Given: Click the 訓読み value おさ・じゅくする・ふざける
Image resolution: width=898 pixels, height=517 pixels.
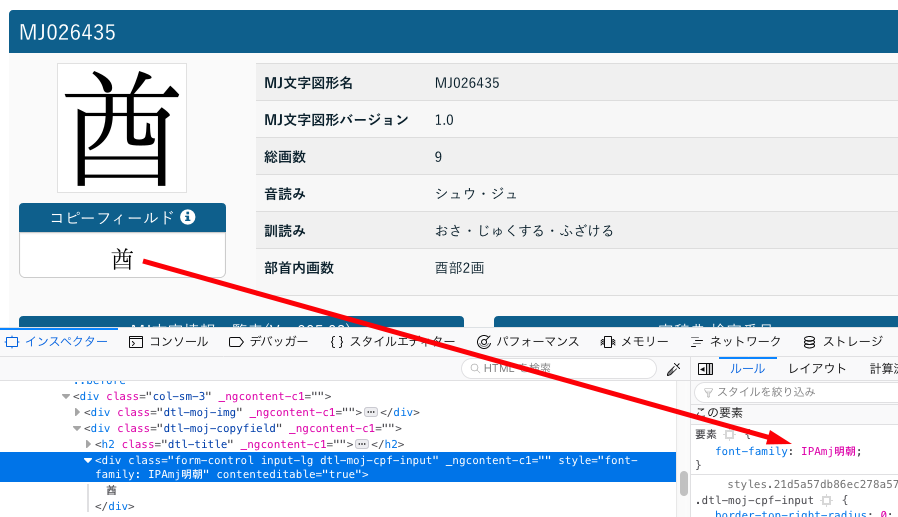Looking at the screenshot, I should [524, 231].
